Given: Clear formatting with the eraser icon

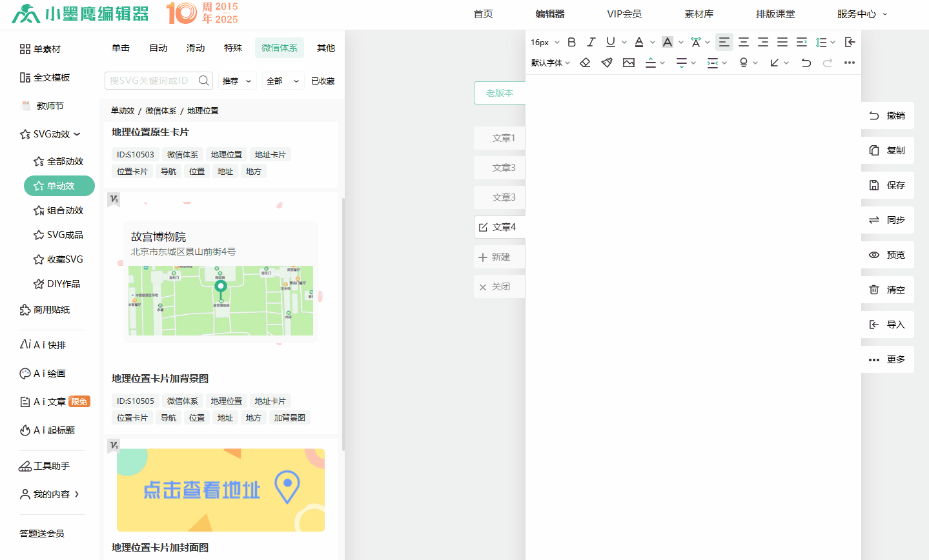Looking at the screenshot, I should (586, 63).
